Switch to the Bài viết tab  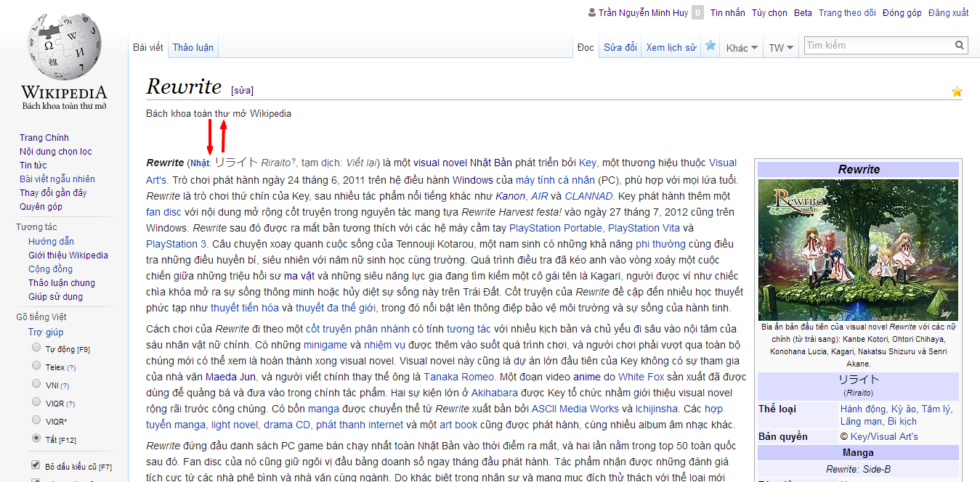pos(148,47)
